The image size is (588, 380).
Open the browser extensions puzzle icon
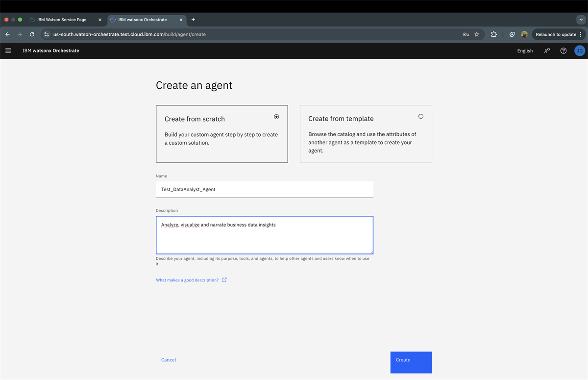pyautogui.click(x=493, y=34)
